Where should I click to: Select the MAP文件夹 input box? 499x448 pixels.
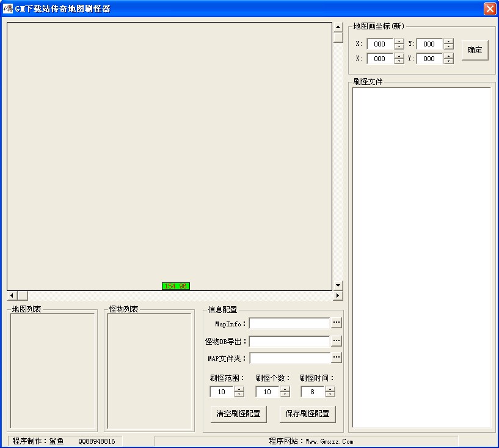[x=290, y=358]
